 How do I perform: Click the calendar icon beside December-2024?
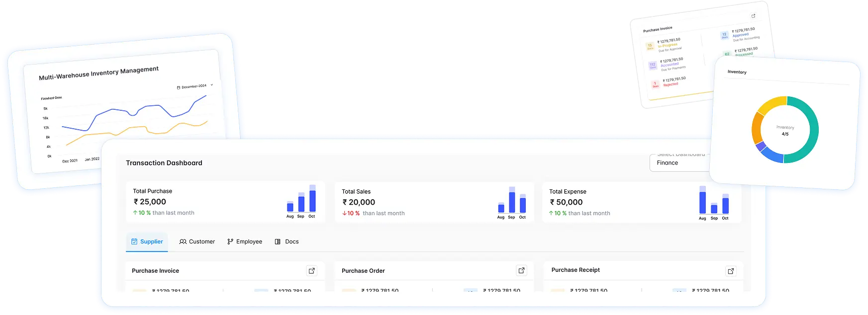[179, 88]
